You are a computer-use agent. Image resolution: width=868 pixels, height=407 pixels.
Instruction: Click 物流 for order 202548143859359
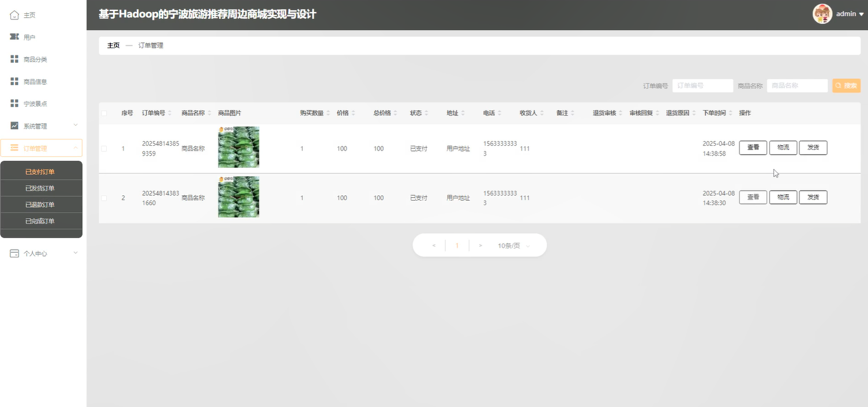click(x=783, y=148)
